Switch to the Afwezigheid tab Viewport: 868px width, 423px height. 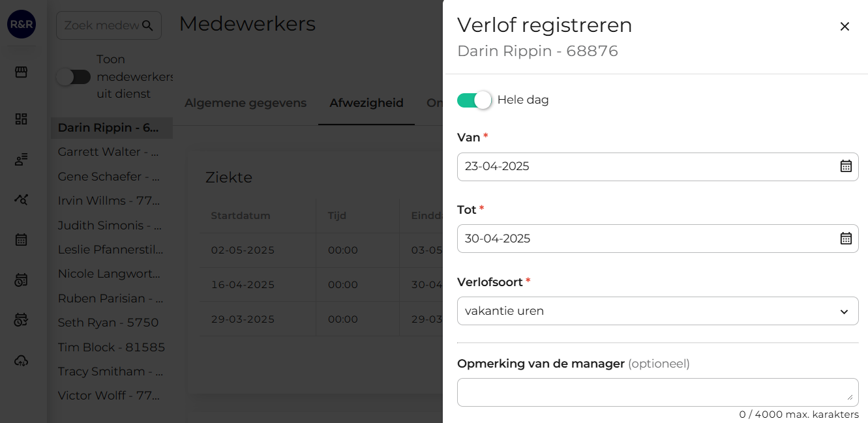click(366, 102)
